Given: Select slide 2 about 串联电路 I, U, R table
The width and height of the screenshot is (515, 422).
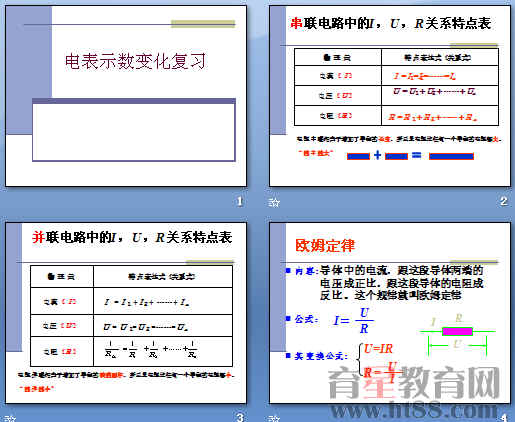Looking at the screenshot, I should pos(390,96).
